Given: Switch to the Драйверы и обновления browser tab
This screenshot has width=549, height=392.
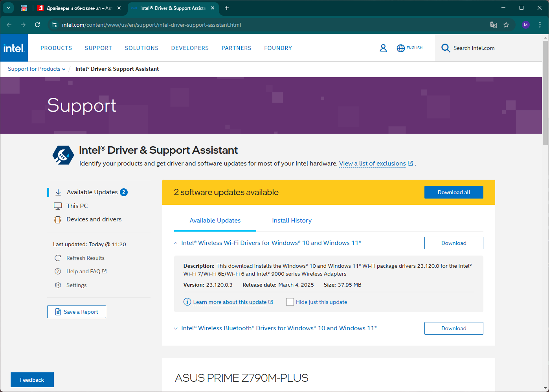Looking at the screenshot, I should (x=79, y=8).
